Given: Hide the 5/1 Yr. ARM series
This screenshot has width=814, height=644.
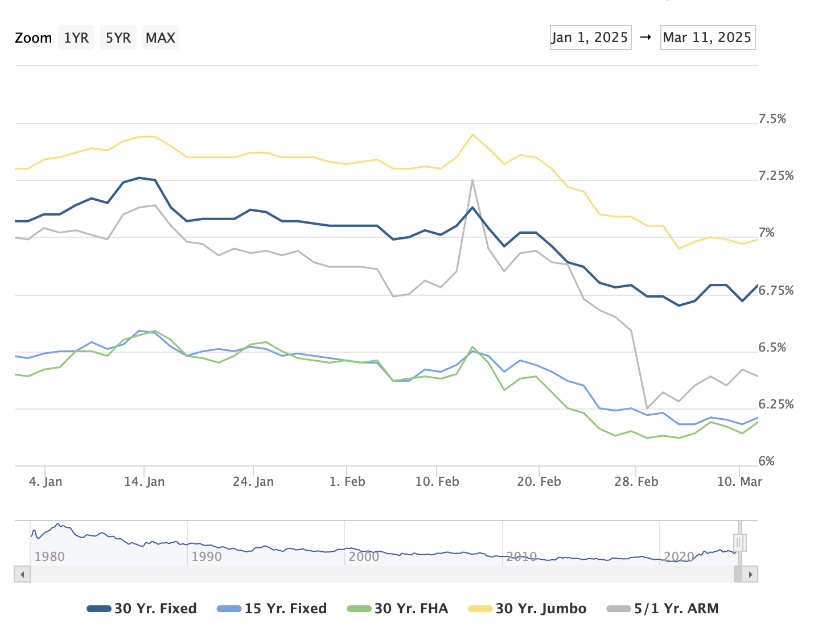Looking at the screenshot, I should click(663, 609).
